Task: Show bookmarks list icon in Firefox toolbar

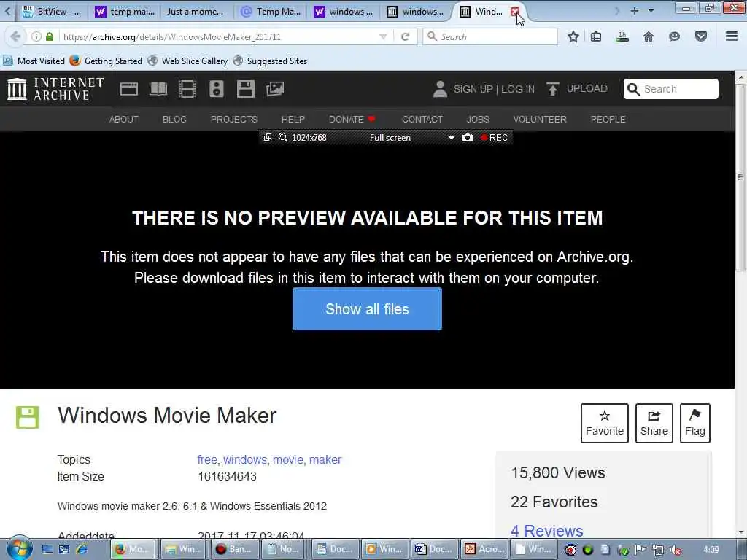Action: click(596, 36)
